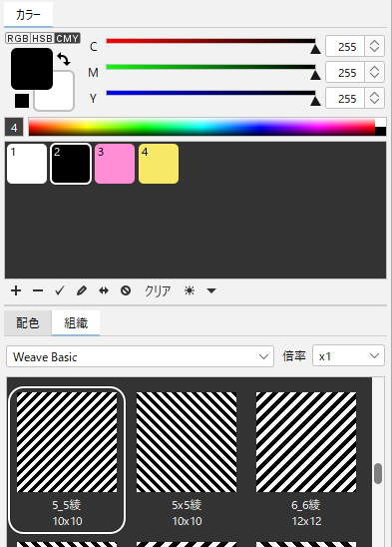The width and height of the screenshot is (392, 547).
Task: Click the minus icon to remove a color
Action: pos(38,290)
